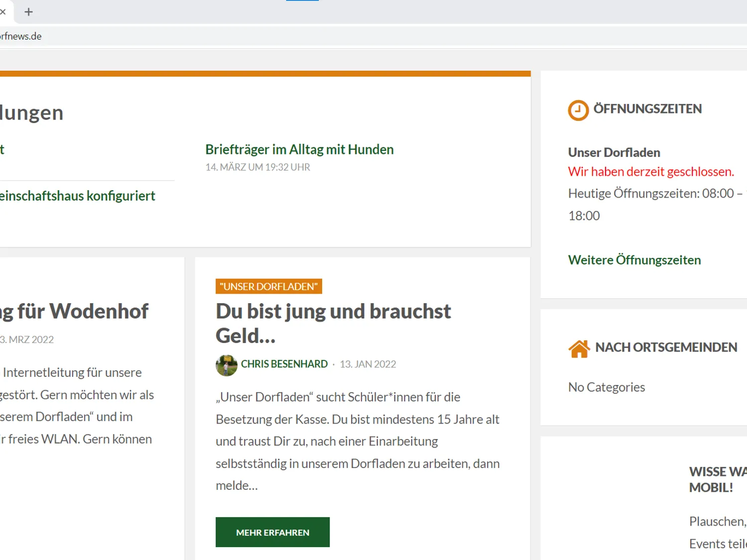This screenshot has height=560, width=747.
Task: Click the 'NACH ORTSGEMEINDEN' widget heading
Action: [666, 347]
